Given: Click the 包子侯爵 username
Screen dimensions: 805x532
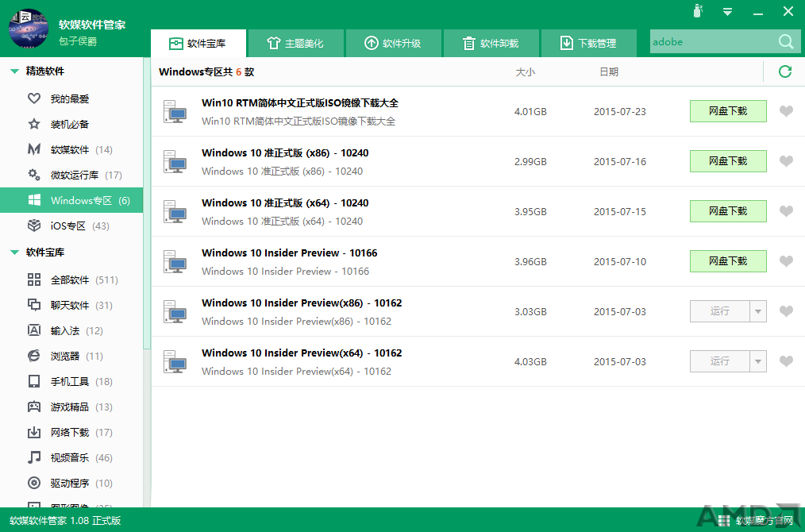Looking at the screenshot, I should coord(78,41).
